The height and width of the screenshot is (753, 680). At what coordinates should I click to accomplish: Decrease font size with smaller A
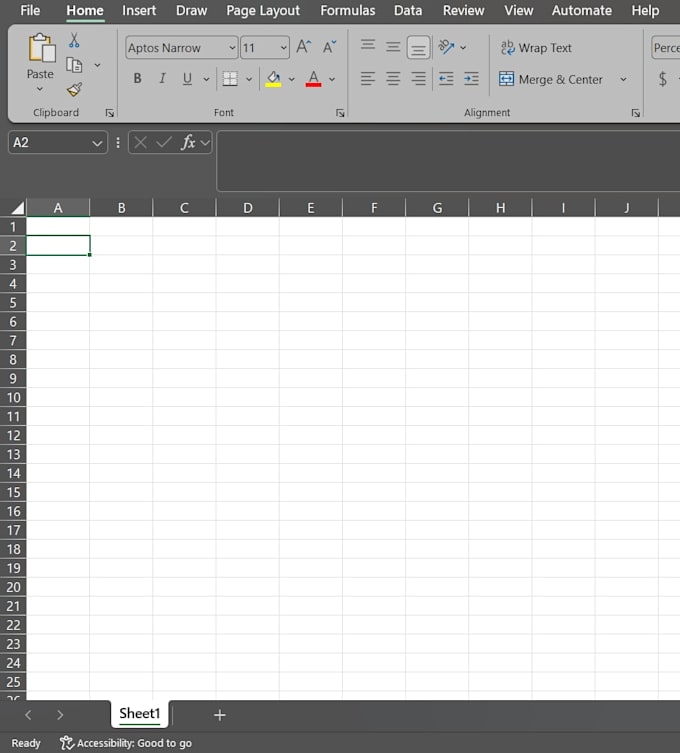[329, 47]
